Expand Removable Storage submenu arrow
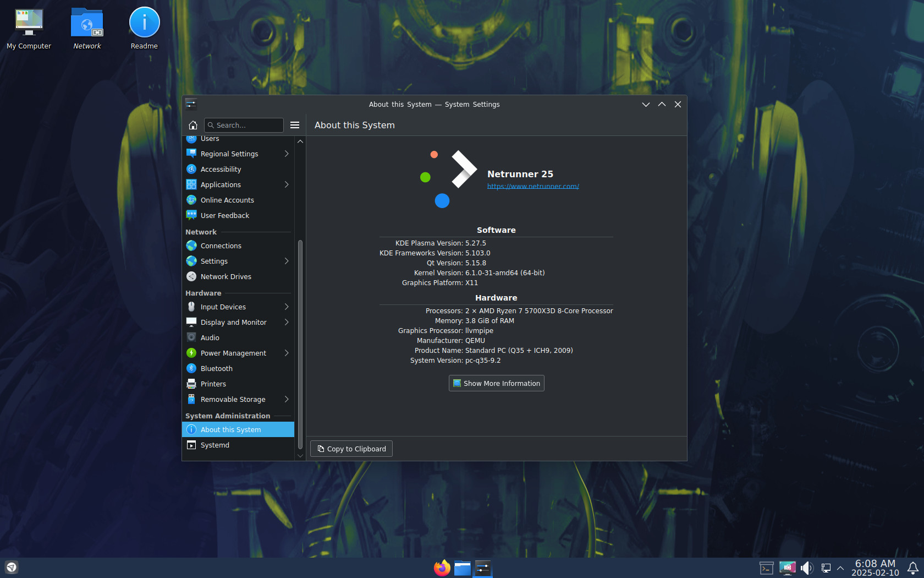The image size is (924, 578). click(287, 399)
